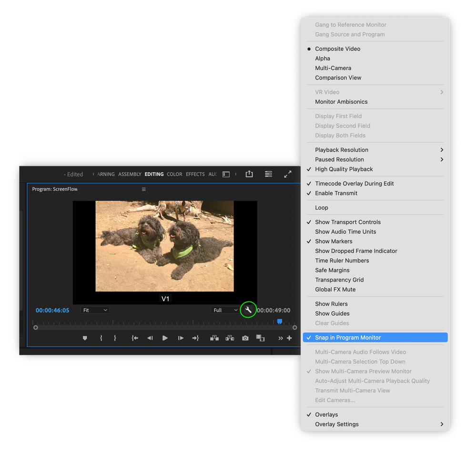Click the blue 00:00:46:05 timecode field
The image size is (476, 452).
52,310
